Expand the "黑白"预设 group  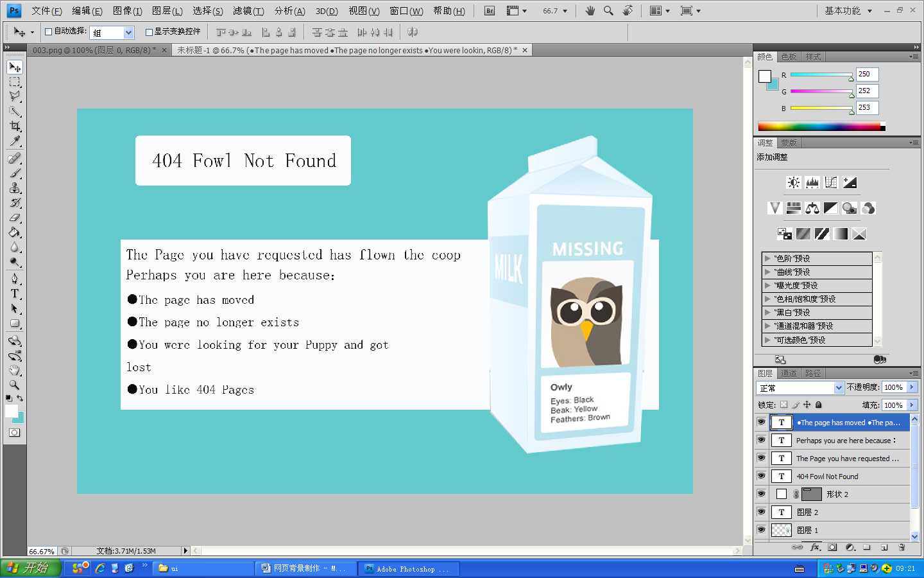(x=767, y=312)
